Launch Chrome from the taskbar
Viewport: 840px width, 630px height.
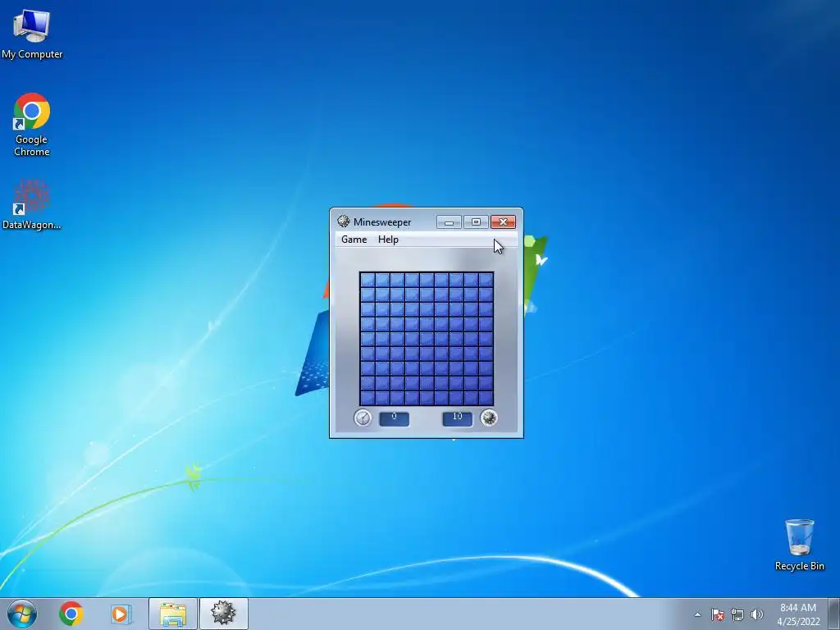71,614
